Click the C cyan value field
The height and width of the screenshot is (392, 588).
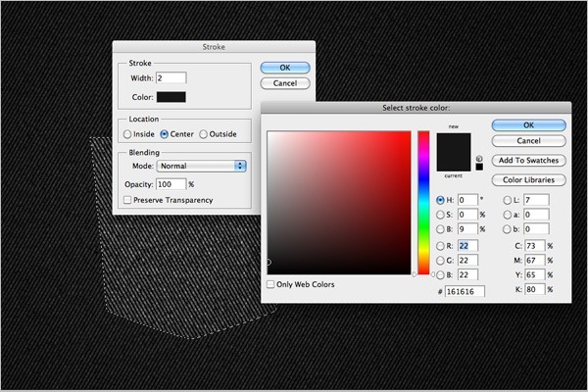pyautogui.click(x=535, y=246)
